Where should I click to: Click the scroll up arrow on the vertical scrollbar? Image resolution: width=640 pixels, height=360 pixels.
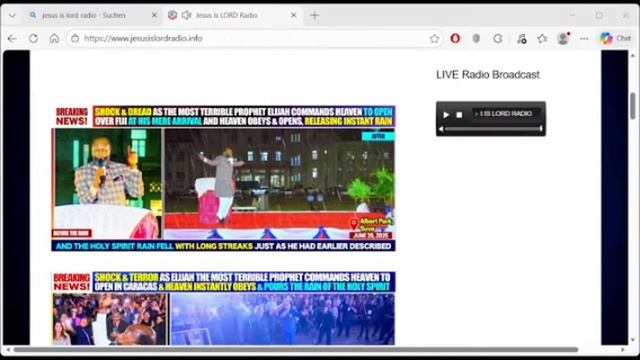point(633,55)
